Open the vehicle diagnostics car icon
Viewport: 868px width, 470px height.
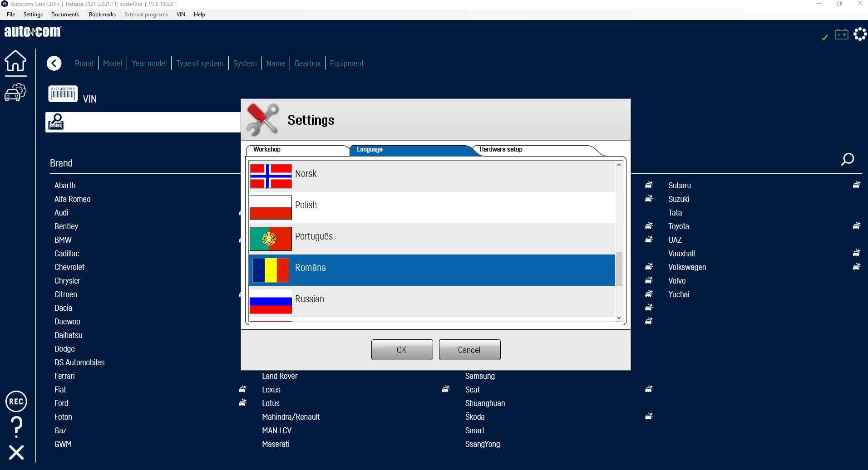[x=15, y=92]
